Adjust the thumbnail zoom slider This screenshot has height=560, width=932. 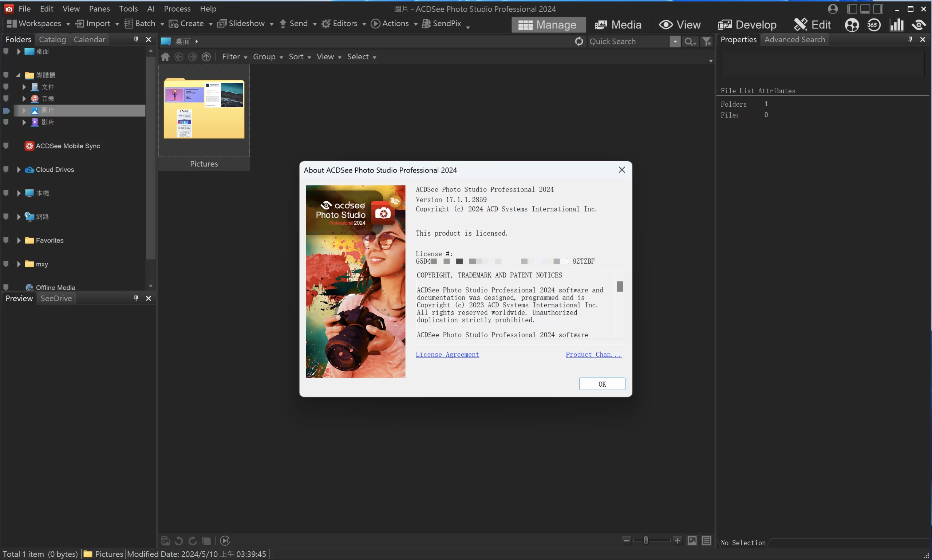pos(645,540)
